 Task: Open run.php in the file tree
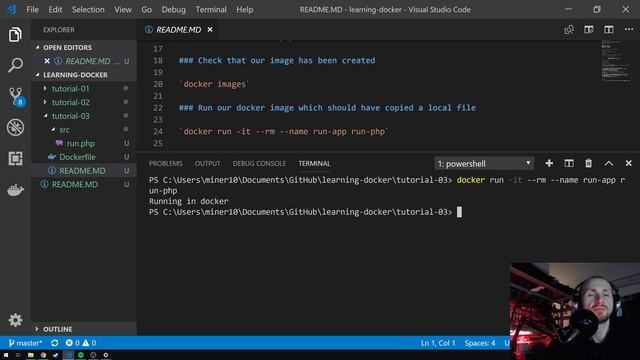[x=80, y=143]
